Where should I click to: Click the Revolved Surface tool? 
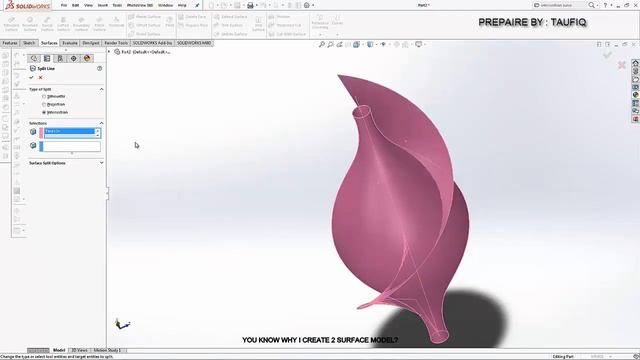[30, 24]
